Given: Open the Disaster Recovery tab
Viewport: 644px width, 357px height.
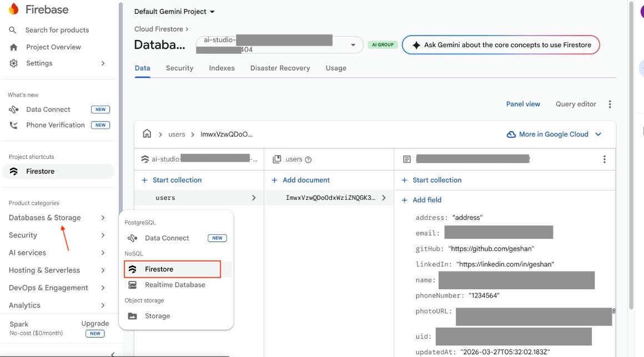Looking at the screenshot, I should [281, 68].
